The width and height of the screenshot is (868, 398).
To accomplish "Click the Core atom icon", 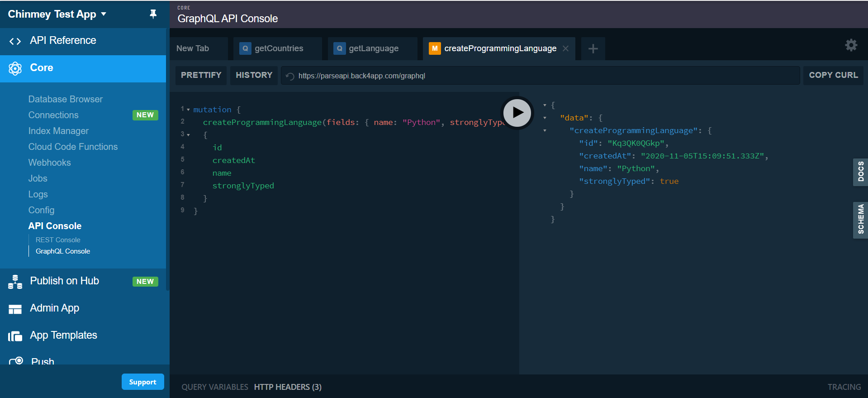I will (15, 68).
